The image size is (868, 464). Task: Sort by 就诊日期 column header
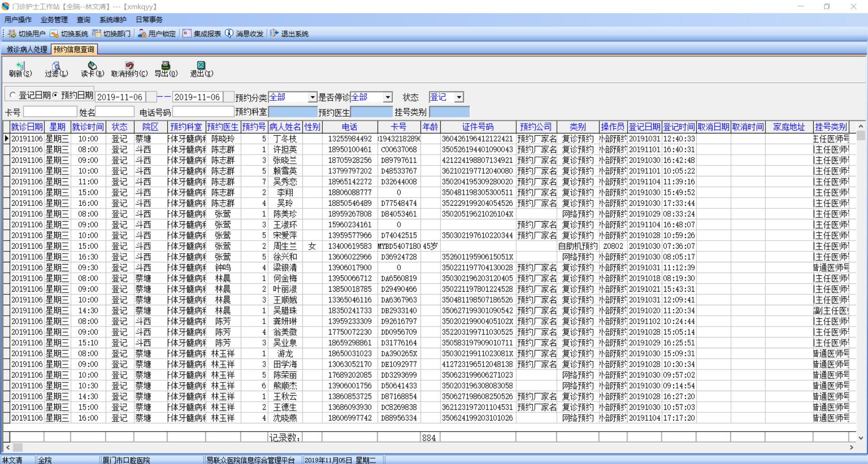27,127
